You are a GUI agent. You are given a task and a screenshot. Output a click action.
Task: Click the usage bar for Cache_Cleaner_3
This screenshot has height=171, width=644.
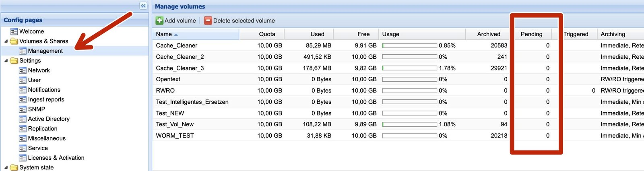click(409, 68)
